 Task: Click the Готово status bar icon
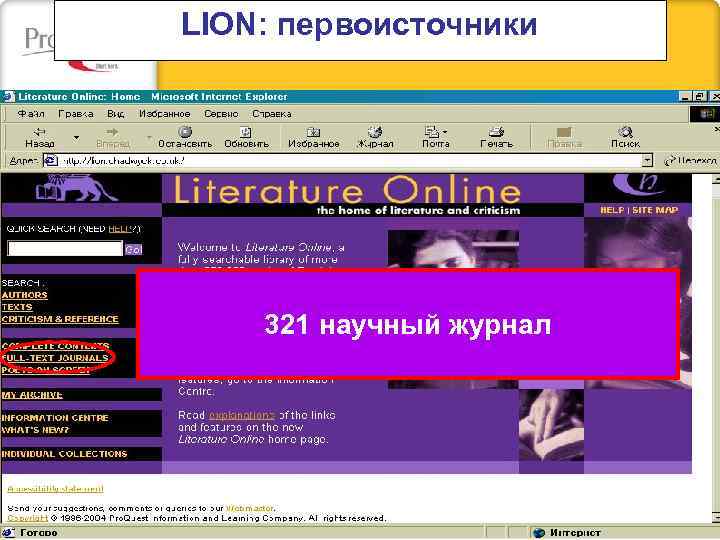click(8, 533)
